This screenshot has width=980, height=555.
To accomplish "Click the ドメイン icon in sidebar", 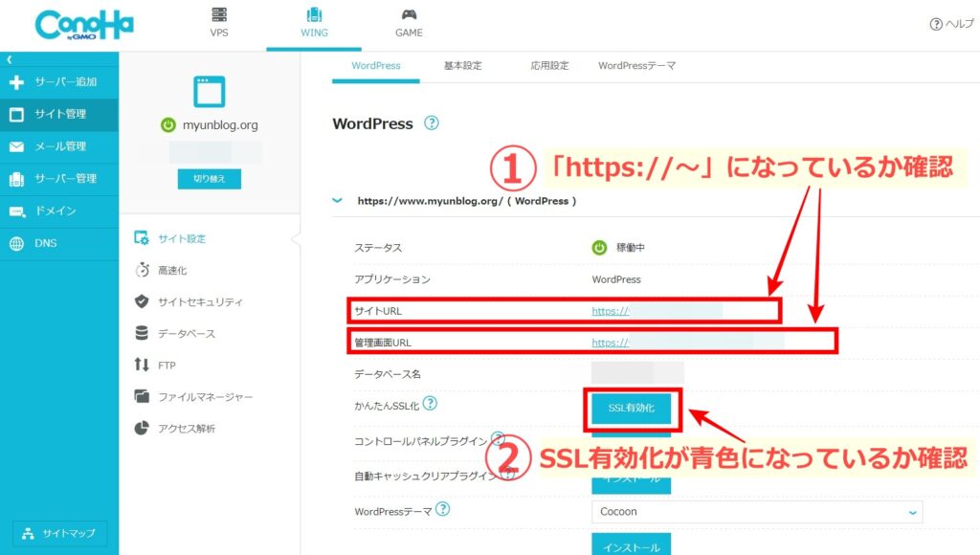I will point(17,211).
